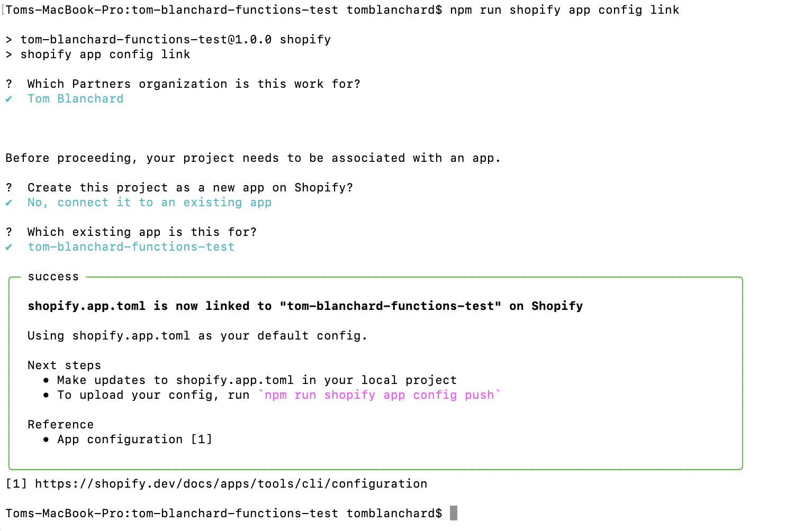Screen dimensions: 812x531
Task: Click the checkmark beside 'No, connect it'
Action: [x=9, y=203]
